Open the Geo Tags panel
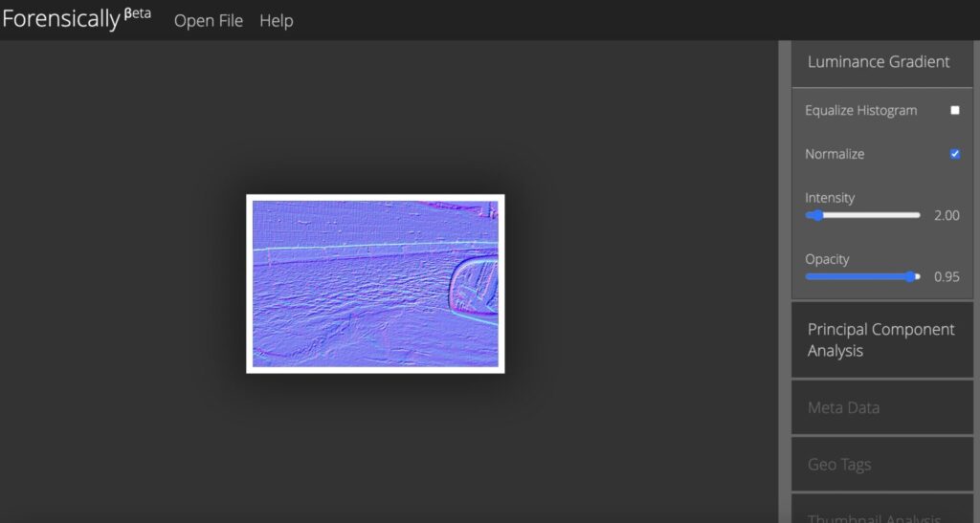The image size is (980, 523). tap(839, 465)
